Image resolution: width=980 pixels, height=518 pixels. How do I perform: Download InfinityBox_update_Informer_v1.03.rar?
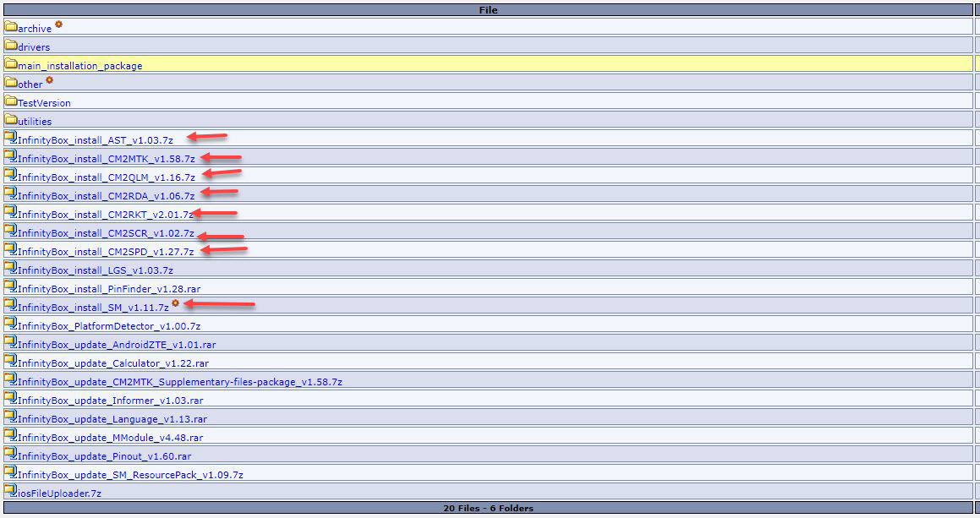110,401
